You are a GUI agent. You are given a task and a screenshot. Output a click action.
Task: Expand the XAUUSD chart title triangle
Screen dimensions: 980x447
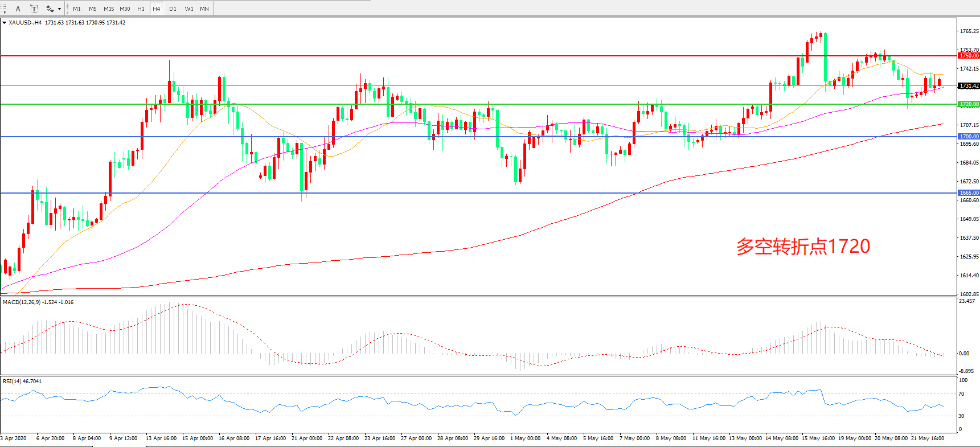pyautogui.click(x=5, y=23)
